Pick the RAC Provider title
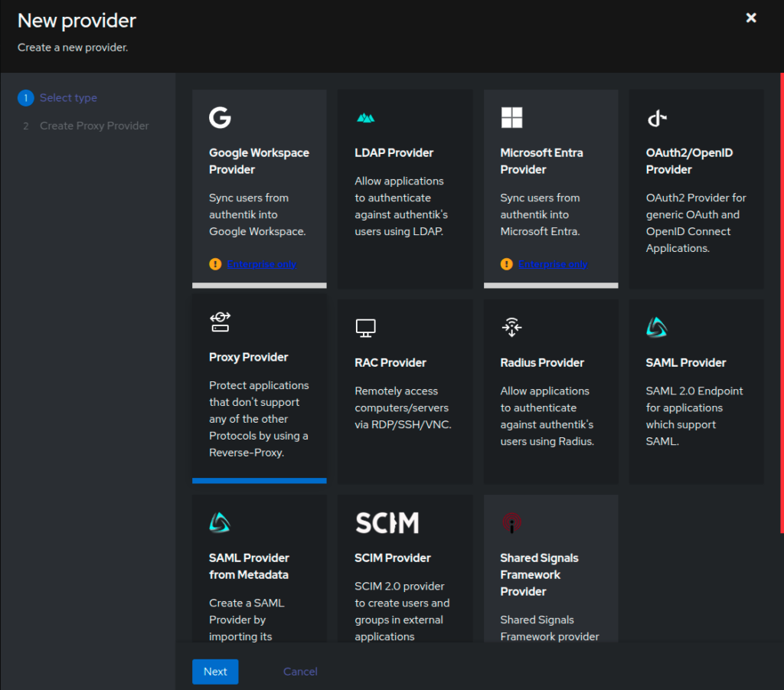The width and height of the screenshot is (784, 690). tap(390, 362)
